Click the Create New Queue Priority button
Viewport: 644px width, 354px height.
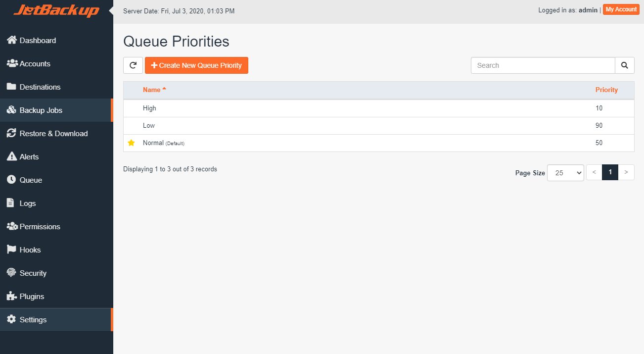tap(196, 65)
